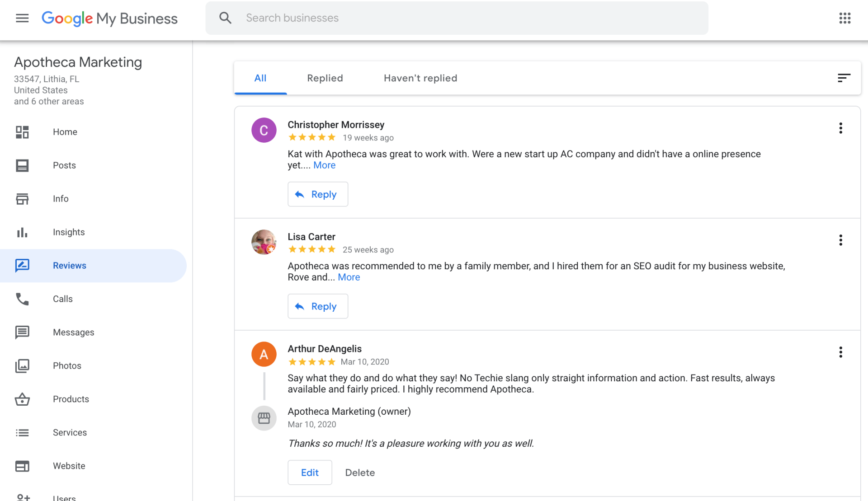This screenshot has height=501, width=868.
Task: Reply to Lisa Carter's review
Action: click(x=318, y=306)
